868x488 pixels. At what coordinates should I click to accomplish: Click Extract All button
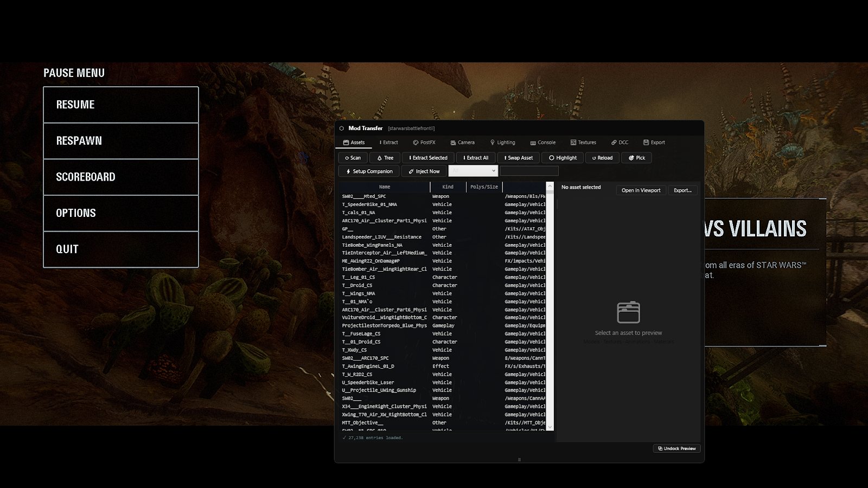point(476,158)
